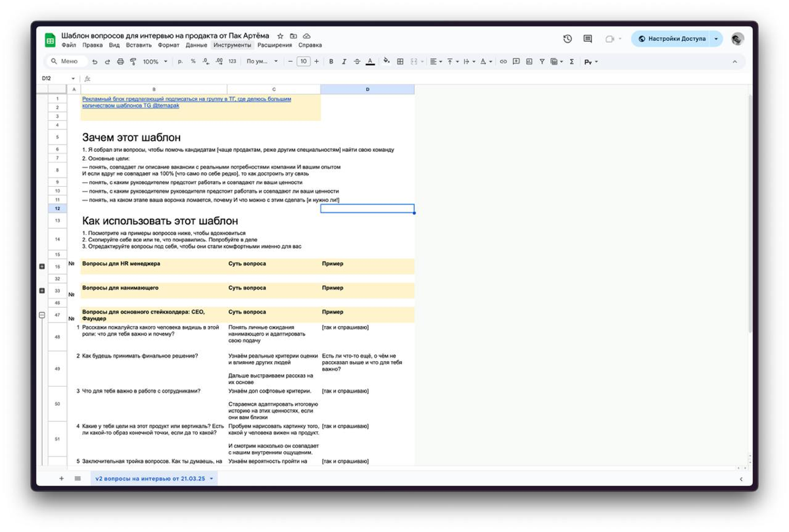Open the all sheets list icon

pyautogui.click(x=78, y=479)
